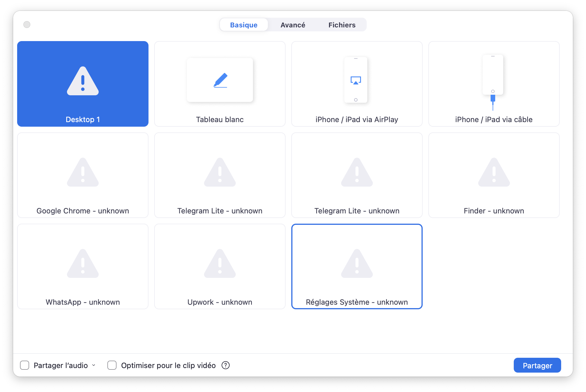Select the Upwork window warning icon
This screenshot has width=586, height=392.
click(220, 264)
